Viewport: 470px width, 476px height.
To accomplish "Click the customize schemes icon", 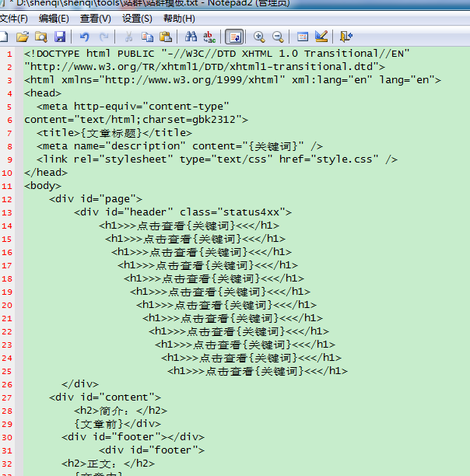I will coord(321,37).
